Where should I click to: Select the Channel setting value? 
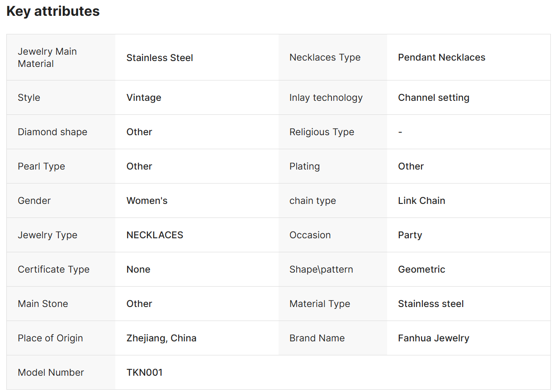434,98
